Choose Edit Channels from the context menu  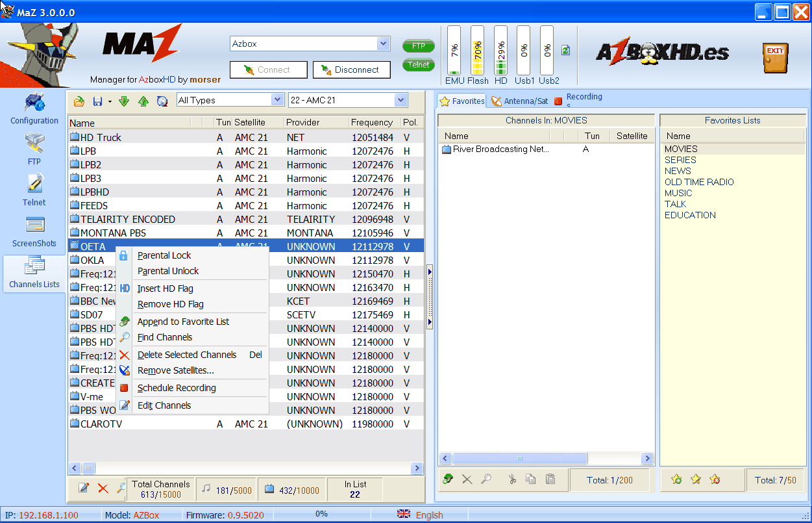(193, 405)
